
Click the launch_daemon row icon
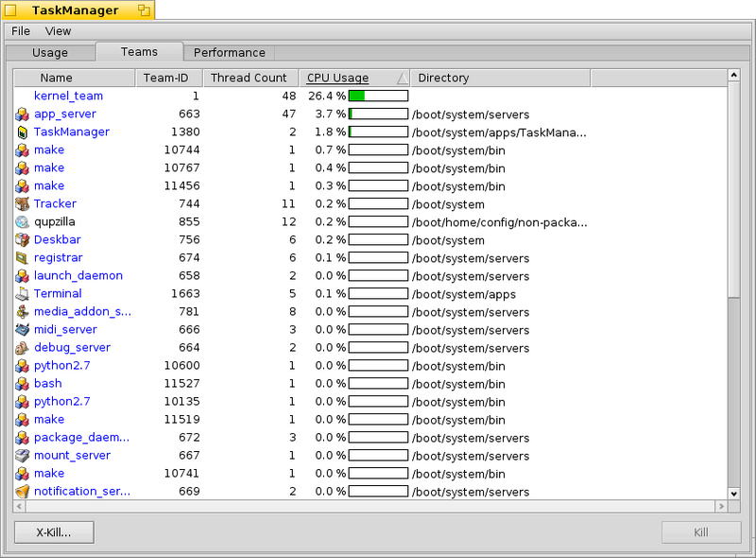[x=22, y=276]
